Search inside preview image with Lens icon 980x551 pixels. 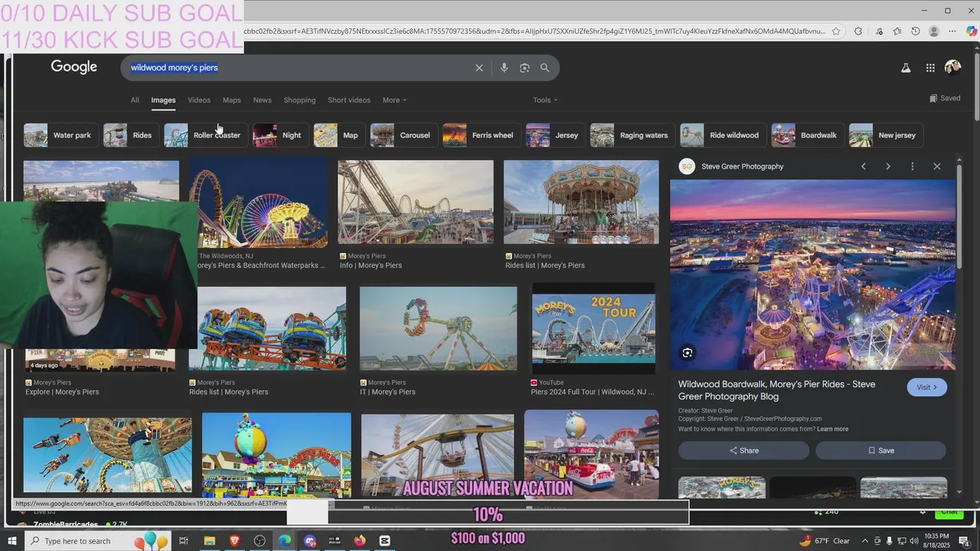coord(688,353)
